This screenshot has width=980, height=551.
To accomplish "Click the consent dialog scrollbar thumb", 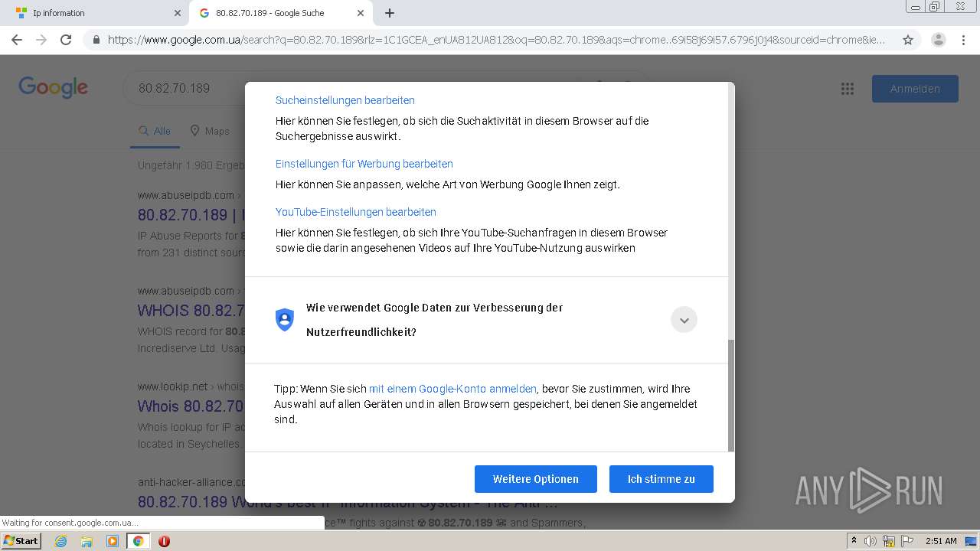I will pyautogui.click(x=730, y=395).
